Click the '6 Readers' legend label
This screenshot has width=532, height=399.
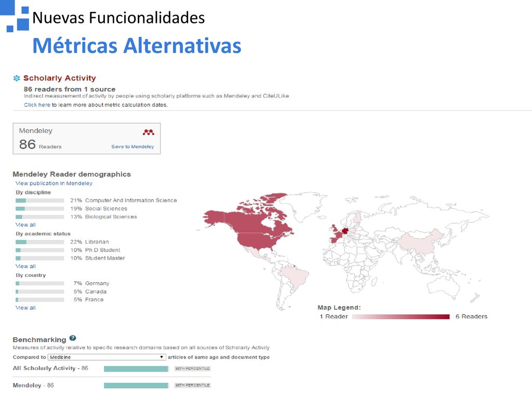472,316
